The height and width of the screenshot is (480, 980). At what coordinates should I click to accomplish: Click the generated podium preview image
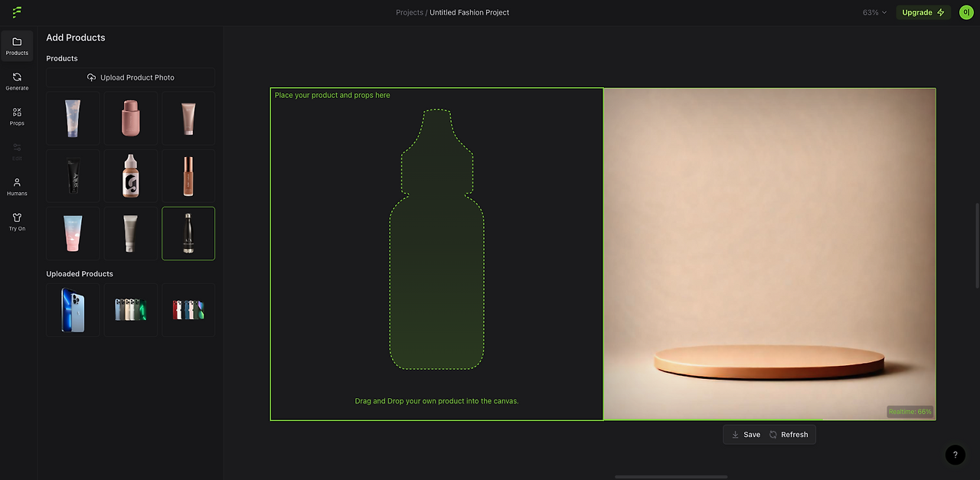(769, 254)
